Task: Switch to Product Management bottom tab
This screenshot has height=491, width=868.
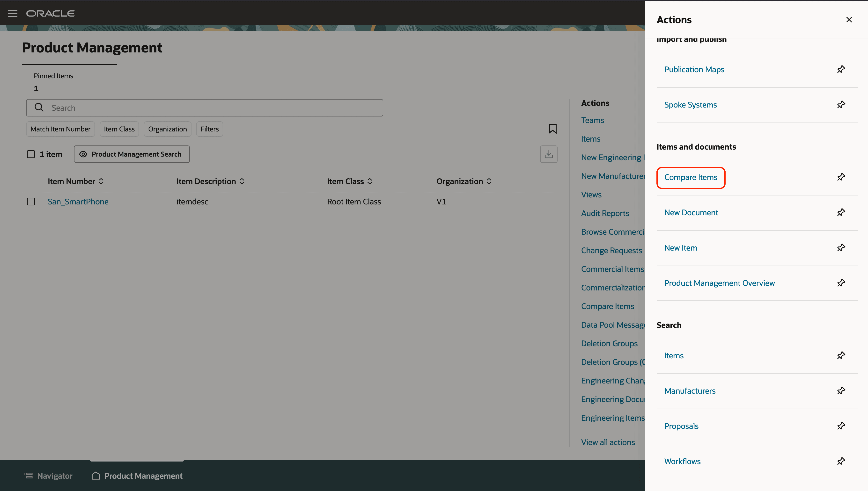Action: [137, 476]
